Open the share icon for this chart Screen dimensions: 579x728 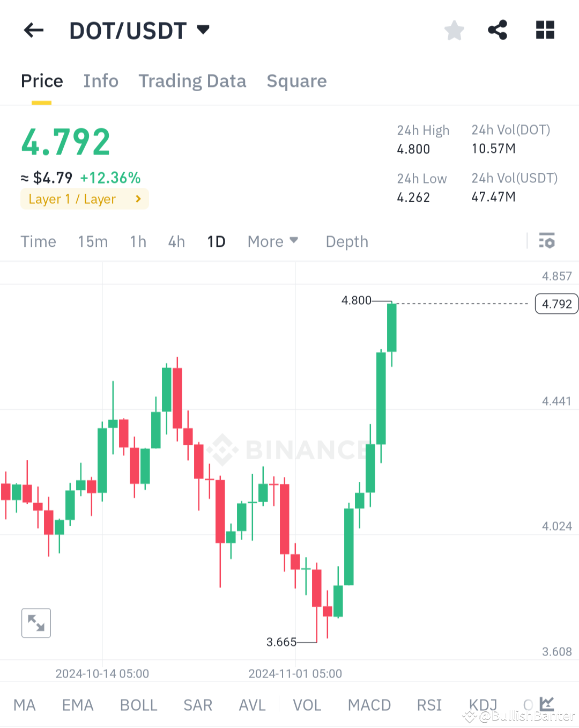click(498, 31)
